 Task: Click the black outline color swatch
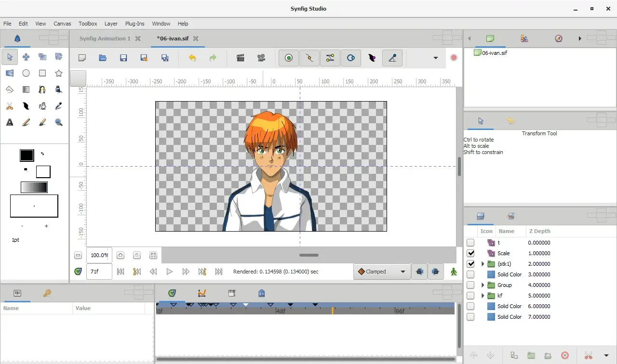[27, 155]
